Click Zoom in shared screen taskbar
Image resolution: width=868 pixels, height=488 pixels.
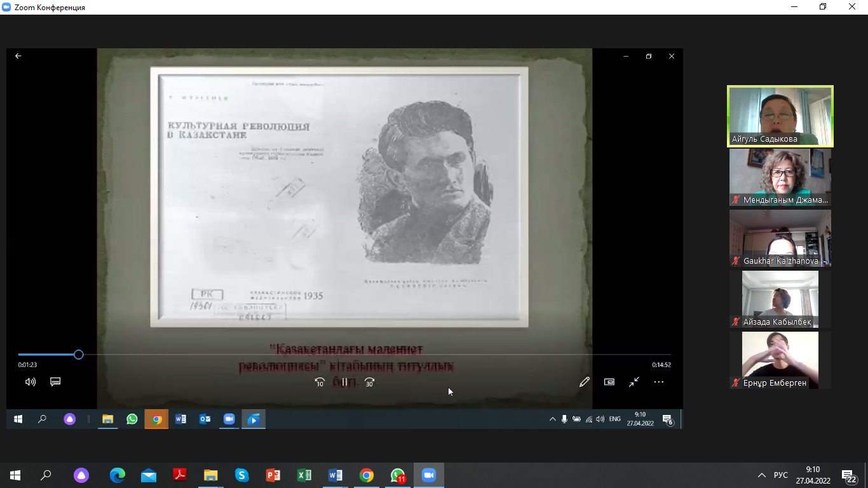pos(229,419)
